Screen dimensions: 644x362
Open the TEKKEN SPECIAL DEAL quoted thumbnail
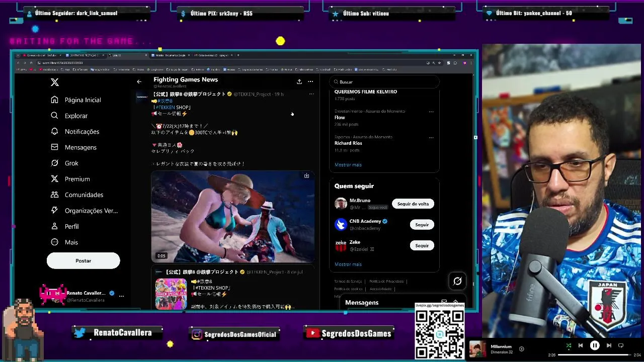click(171, 294)
